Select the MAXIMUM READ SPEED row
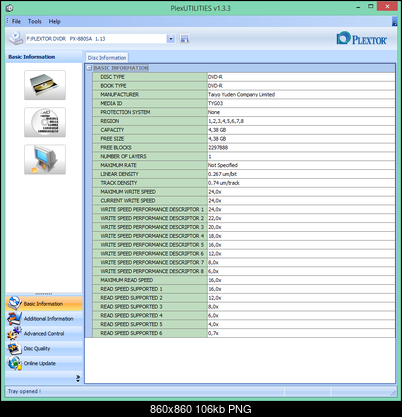The image size is (402, 417). 244,280
